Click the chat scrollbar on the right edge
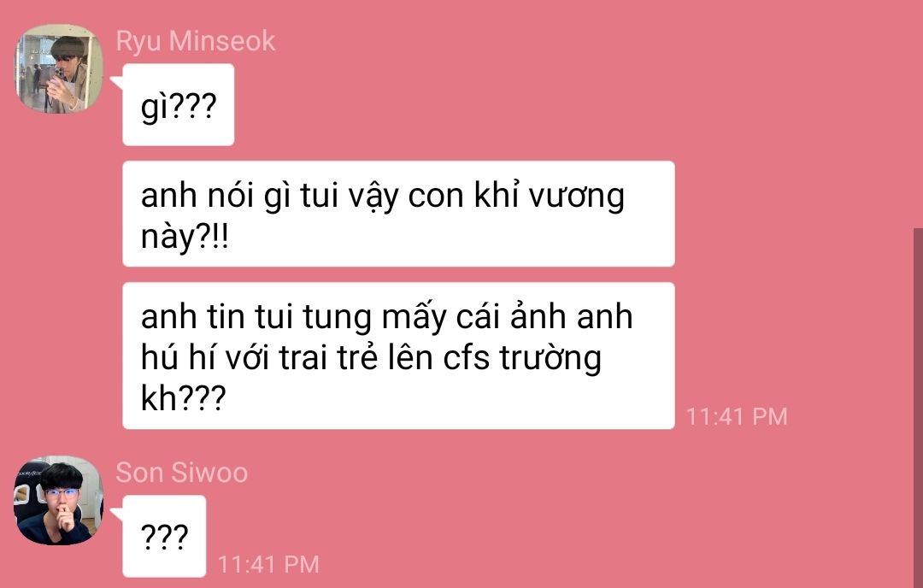This screenshot has height=588, width=923. (x=918, y=408)
